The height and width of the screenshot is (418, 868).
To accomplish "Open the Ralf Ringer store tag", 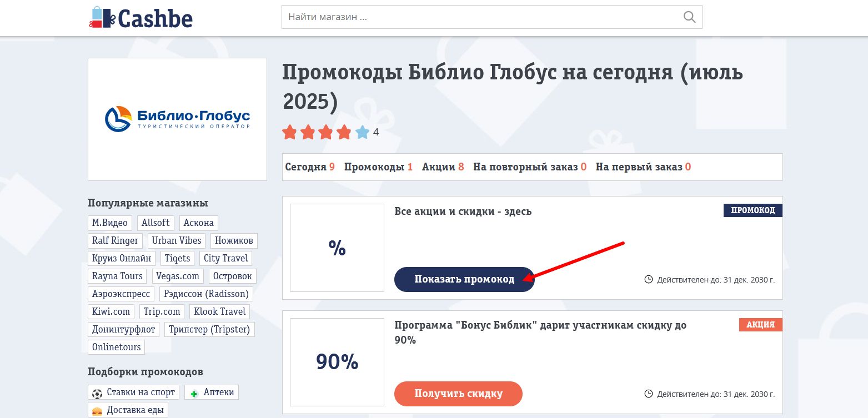I will point(116,240).
